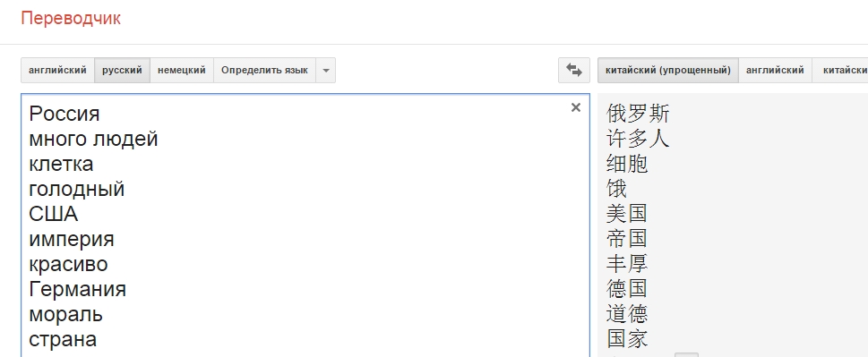
Task: Select английский as source language
Action: (x=57, y=70)
